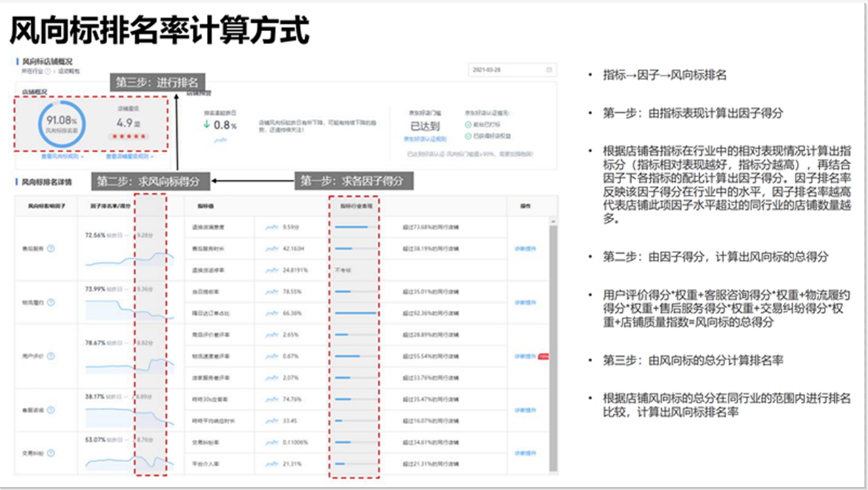Click the progress bar for 咚咚平均响应时长
Viewport: 868px width, 490px height.
[357, 420]
